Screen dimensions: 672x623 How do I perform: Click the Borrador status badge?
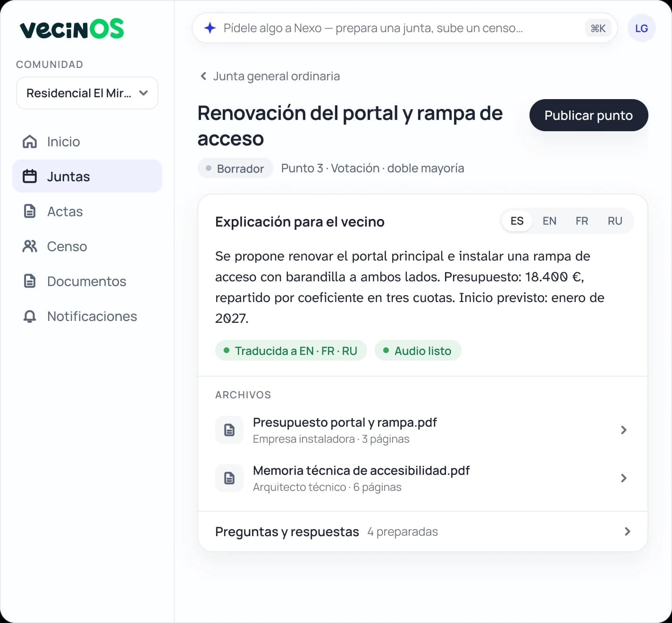tap(235, 168)
